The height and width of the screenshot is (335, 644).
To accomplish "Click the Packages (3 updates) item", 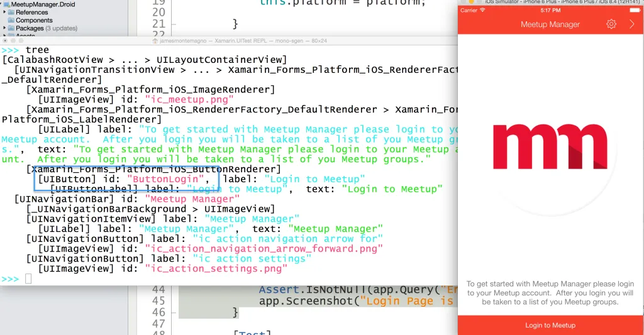I will point(47,28).
